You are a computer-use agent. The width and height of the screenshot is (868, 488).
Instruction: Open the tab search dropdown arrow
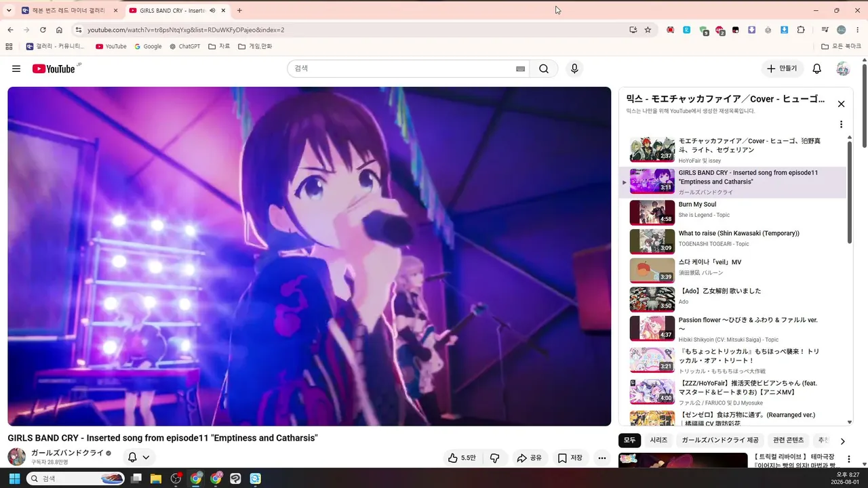(x=9, y=10)
